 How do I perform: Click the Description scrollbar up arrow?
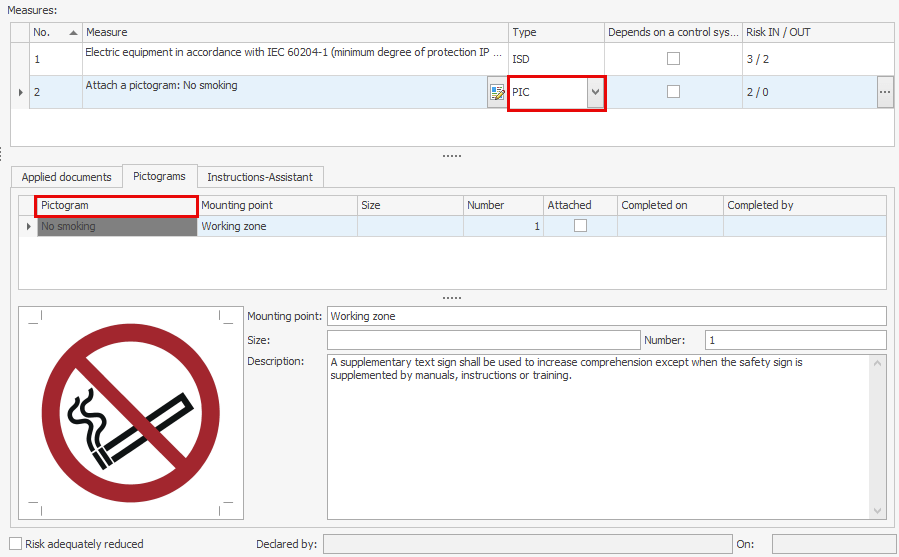pyautogui.click(x=877, y=363)
